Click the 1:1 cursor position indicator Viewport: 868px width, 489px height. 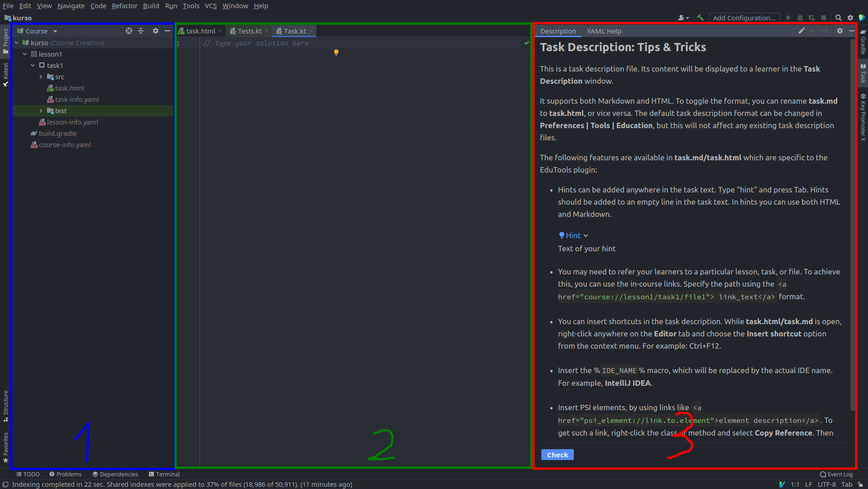click(x=795, y=484)
